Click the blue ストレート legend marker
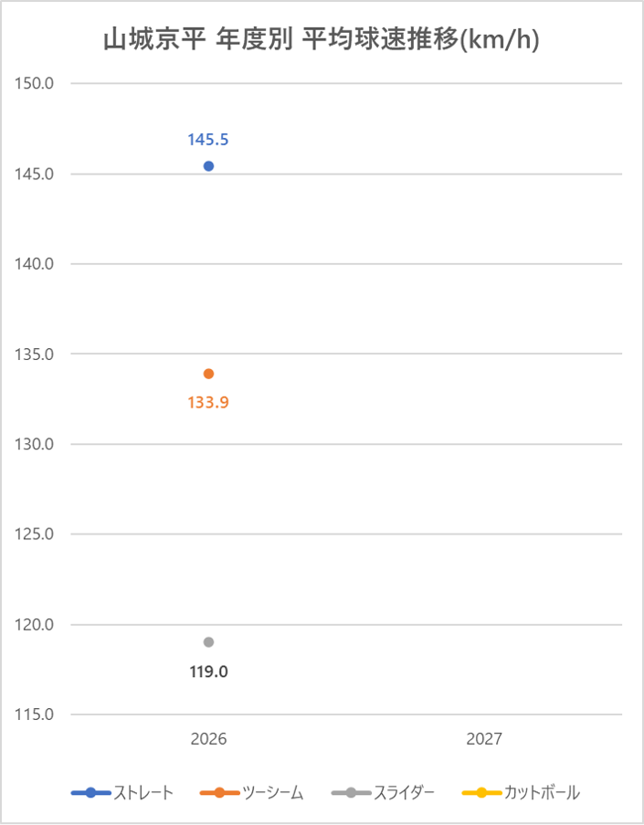Viewport: 644px width, 825px height. coord(90,792)
